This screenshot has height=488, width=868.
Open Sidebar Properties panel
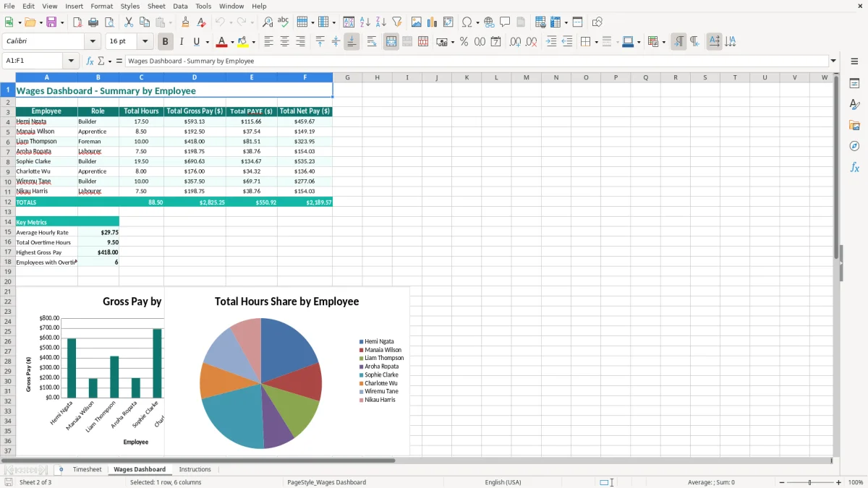tap(854, 84)
